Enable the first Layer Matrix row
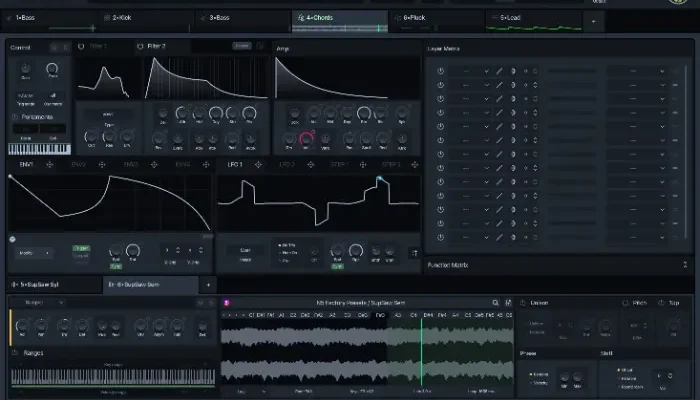The image size is (700, 400). [x=441, y=71]
